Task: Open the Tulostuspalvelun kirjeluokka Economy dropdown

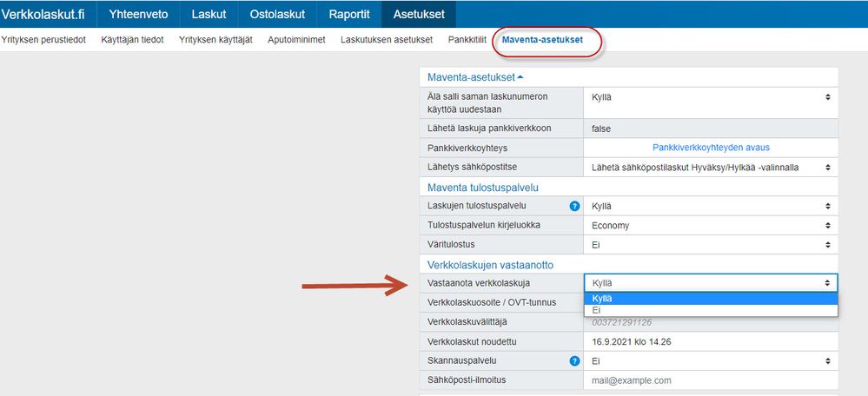Action: click(711, 226)
